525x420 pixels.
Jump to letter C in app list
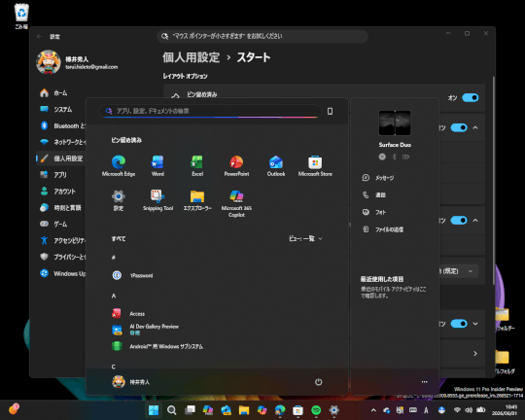point(114,367)
